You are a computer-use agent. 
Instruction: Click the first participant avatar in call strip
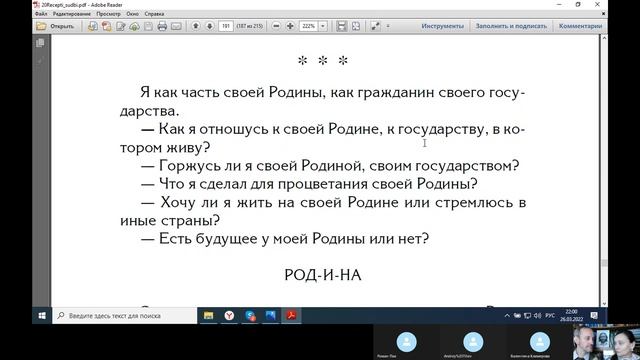coord(407,342)
